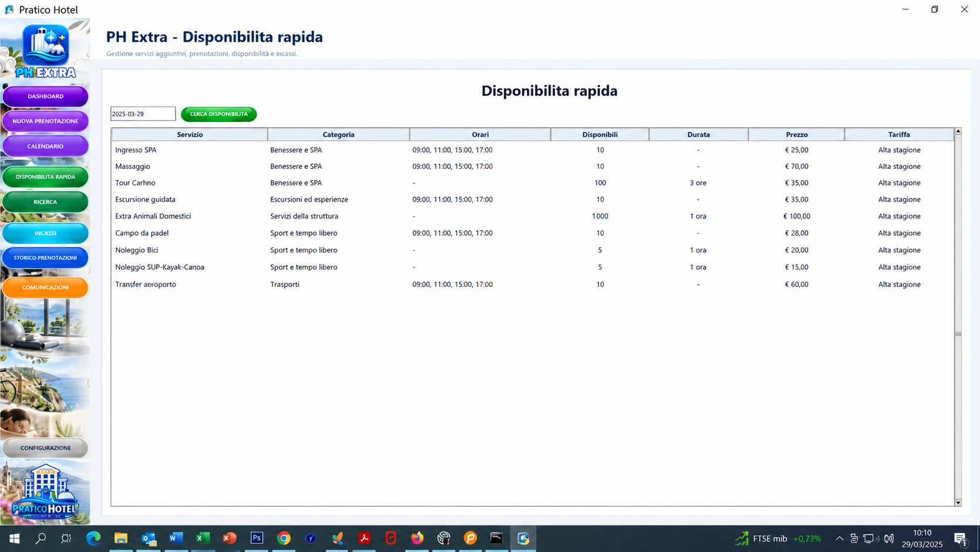Select the Transfer aeroporto row

(x=532, y=285)
